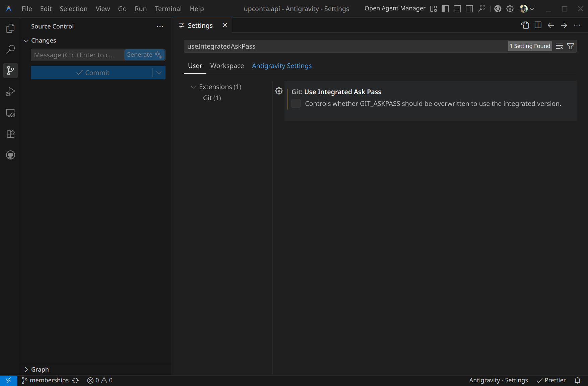588x386 pixels.
Task: Click the Open Settings (JSON) icon
Action: click(525, 25)
